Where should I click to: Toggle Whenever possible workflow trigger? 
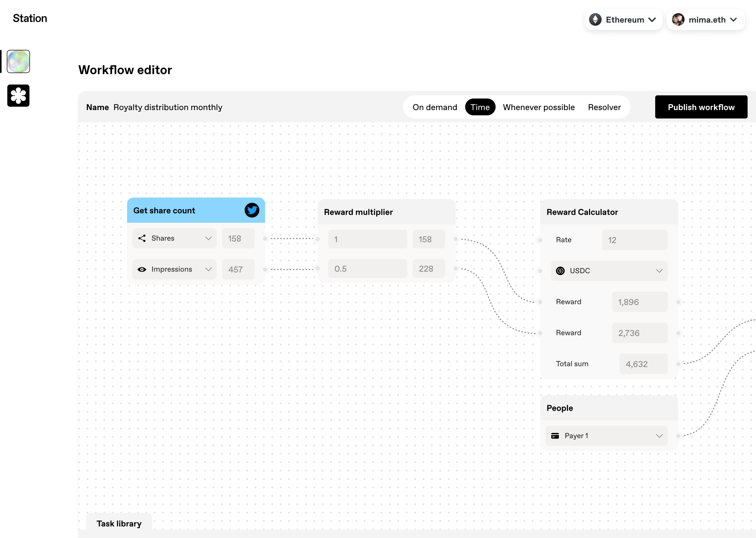tap(539, 106)
